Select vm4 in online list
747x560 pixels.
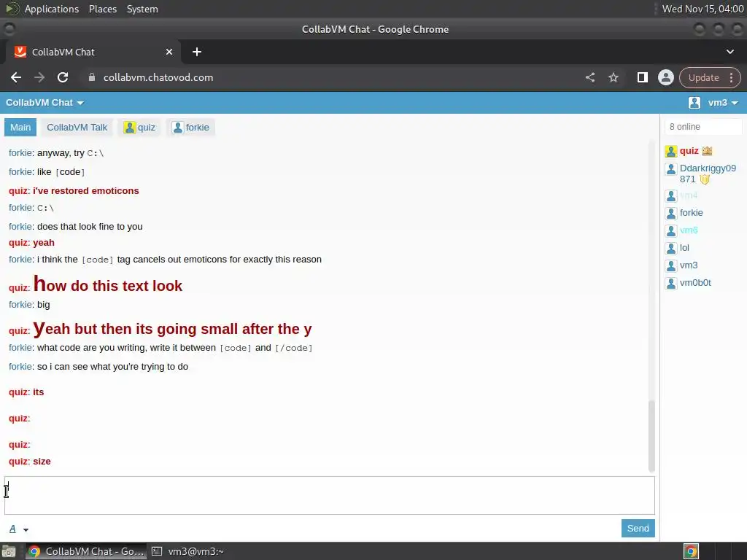click(x=689, y=195)
